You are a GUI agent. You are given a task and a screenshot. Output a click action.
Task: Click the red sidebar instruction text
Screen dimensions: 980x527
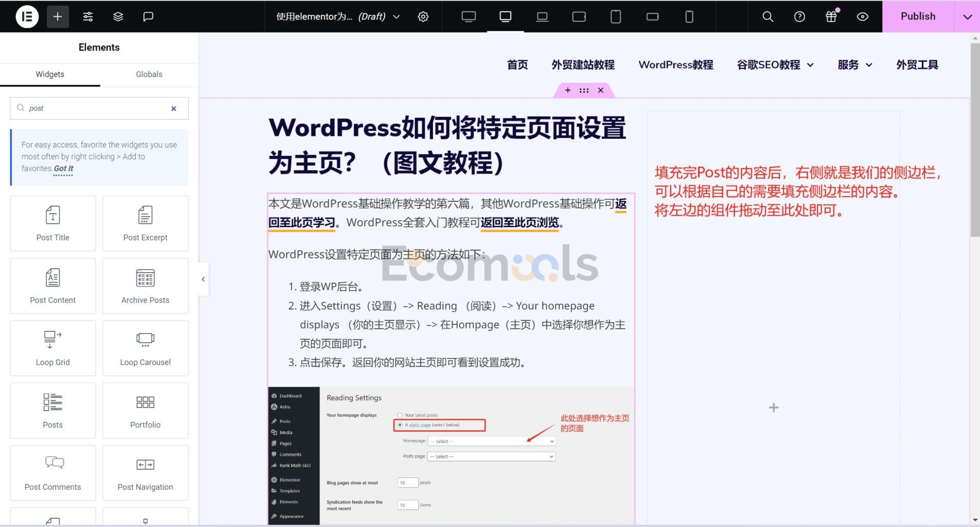pos(797,191)
